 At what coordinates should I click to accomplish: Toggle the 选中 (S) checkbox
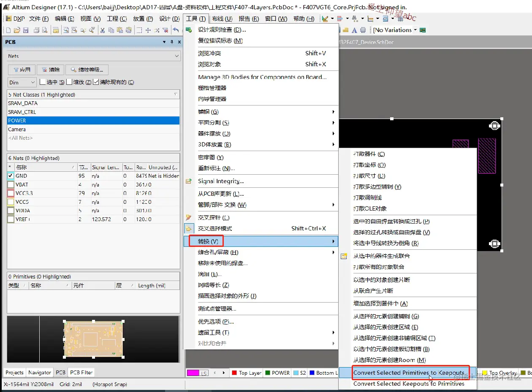tap(43, 82)
